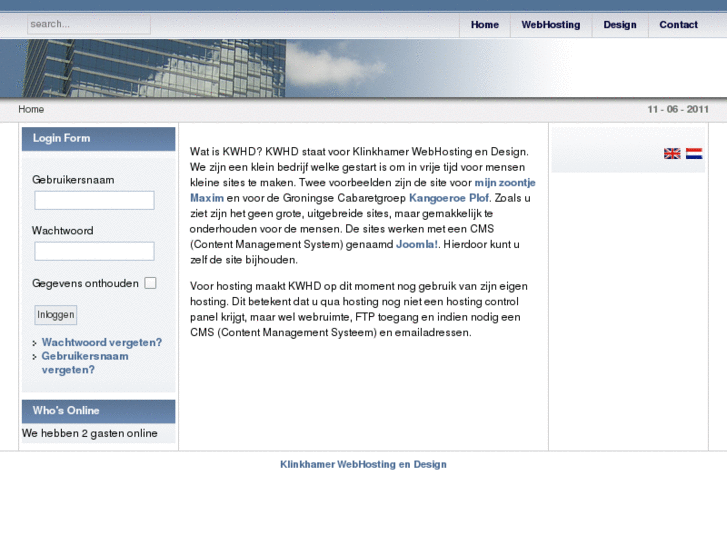
Task: Click into the Wachtwoord field
Action: [94, 251]
